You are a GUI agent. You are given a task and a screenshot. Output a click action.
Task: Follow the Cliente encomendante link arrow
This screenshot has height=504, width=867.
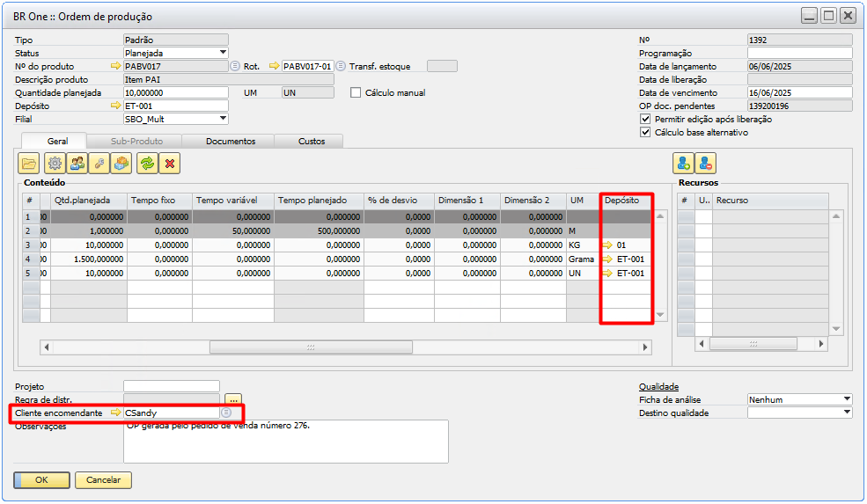115,413
